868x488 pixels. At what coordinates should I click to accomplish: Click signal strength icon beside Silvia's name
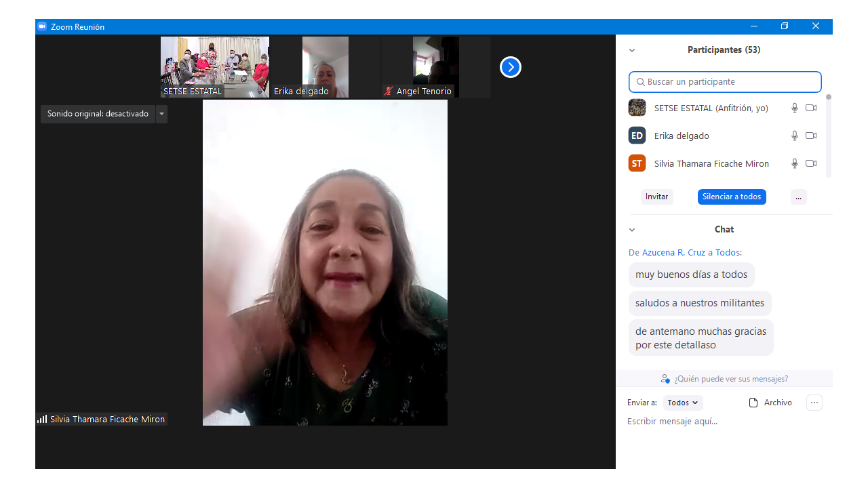click(x=42, y=419)
